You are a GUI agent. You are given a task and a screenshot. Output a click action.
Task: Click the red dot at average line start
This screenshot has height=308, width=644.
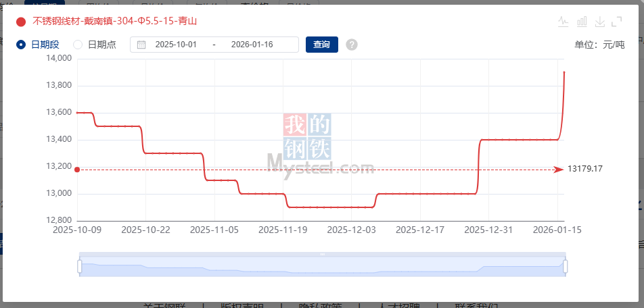click(x=77, y=170)
